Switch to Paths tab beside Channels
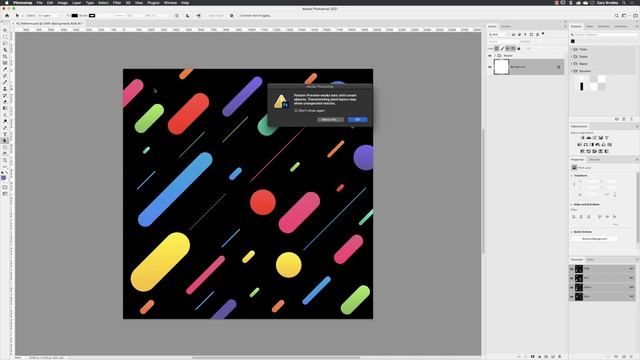This screenshot has height=360, width=640. point(591,260)
